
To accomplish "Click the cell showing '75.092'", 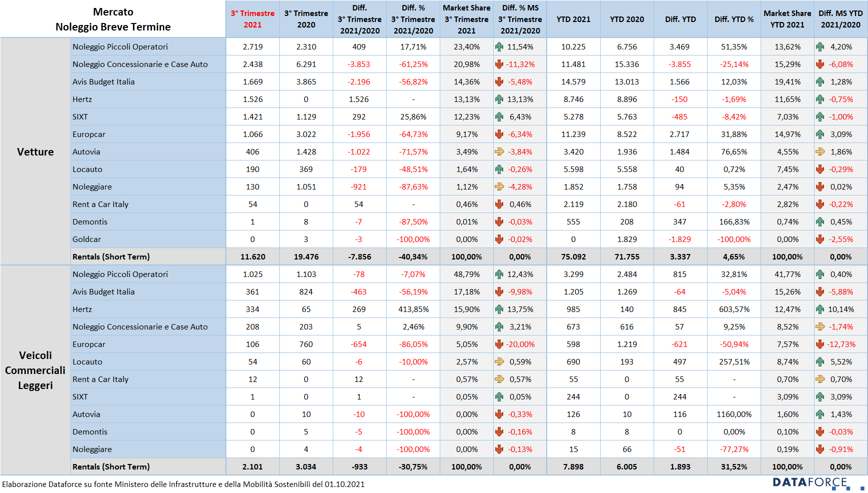I will [x=573, y=257].
